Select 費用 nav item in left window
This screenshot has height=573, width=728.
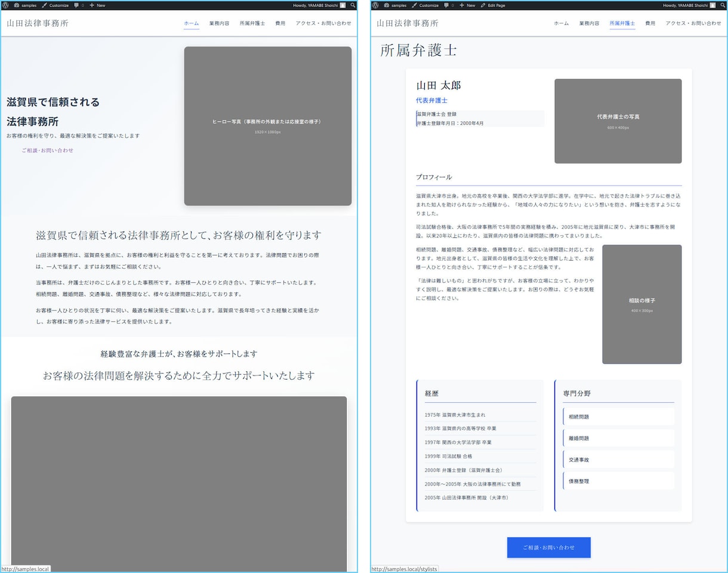[280, 23]
